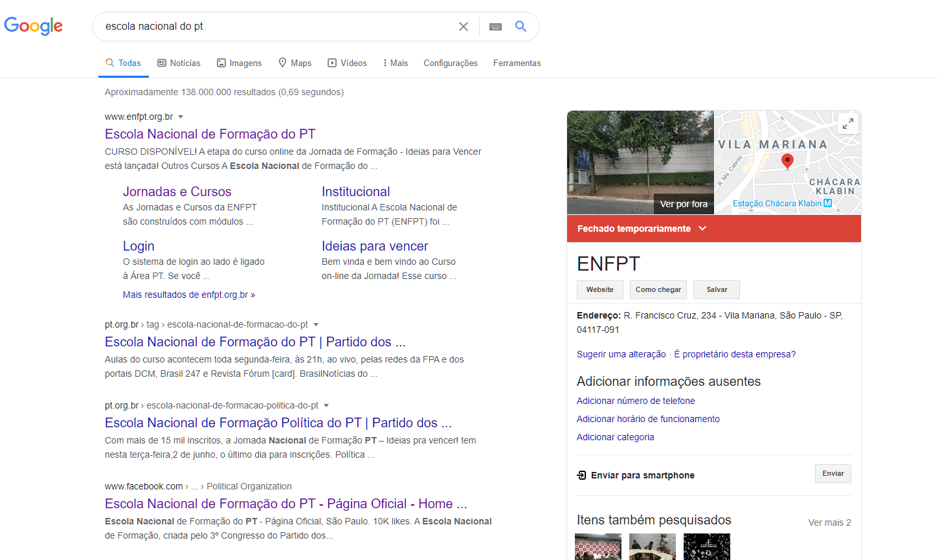
Task: Expand the map with the fullscreen icon
Action: 848,123
